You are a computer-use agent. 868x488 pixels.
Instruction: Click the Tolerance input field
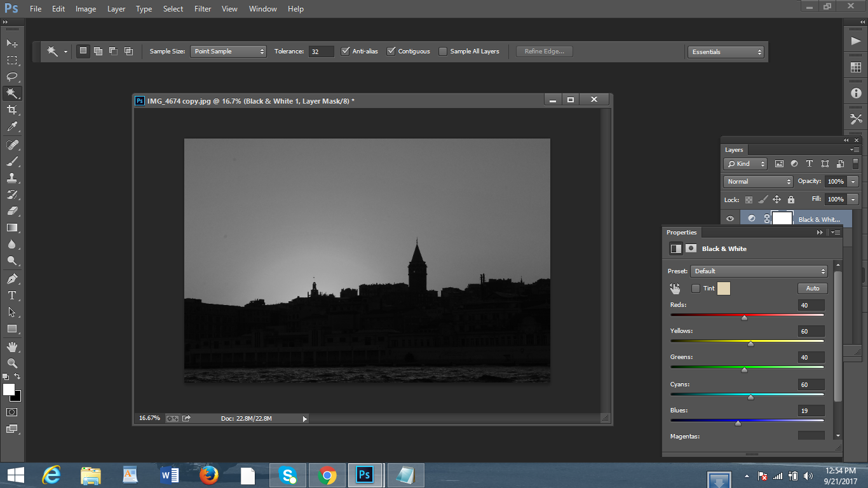point(322,51)
